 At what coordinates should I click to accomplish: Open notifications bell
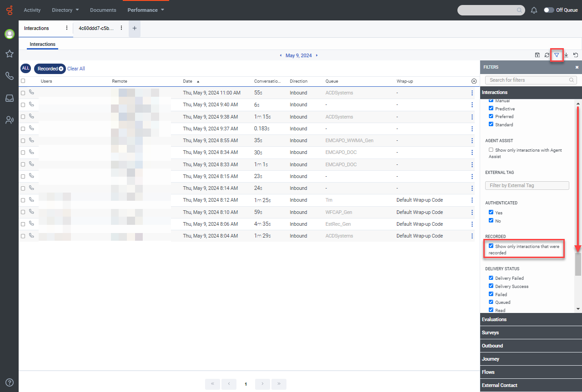point(534,10)
